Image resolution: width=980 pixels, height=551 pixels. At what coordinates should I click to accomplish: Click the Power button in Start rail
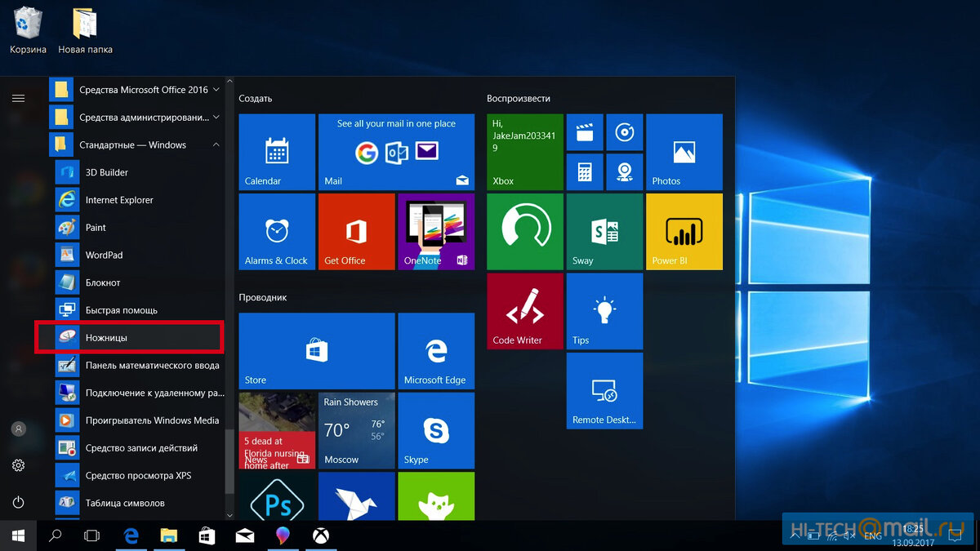coord(18,502)
